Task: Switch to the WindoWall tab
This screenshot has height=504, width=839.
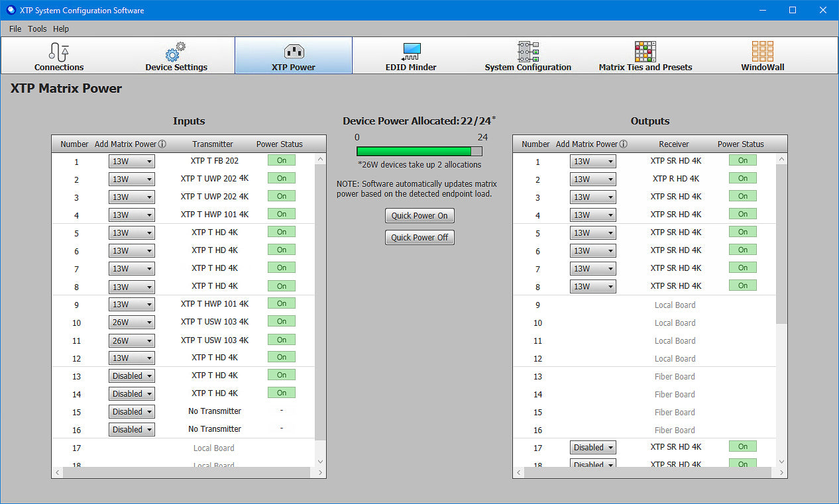Action: [x=762, y=56]
